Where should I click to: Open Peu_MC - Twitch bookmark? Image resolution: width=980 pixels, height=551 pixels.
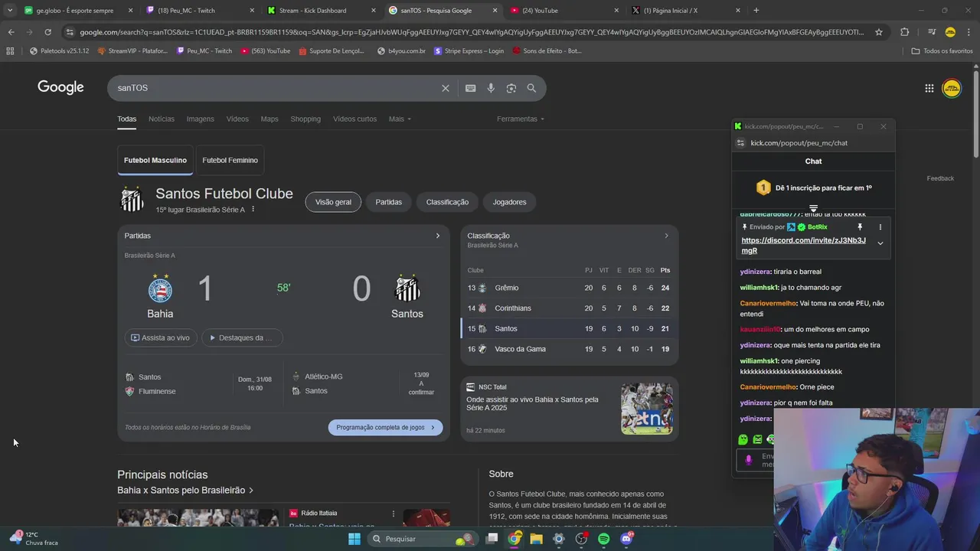[204, 51]
